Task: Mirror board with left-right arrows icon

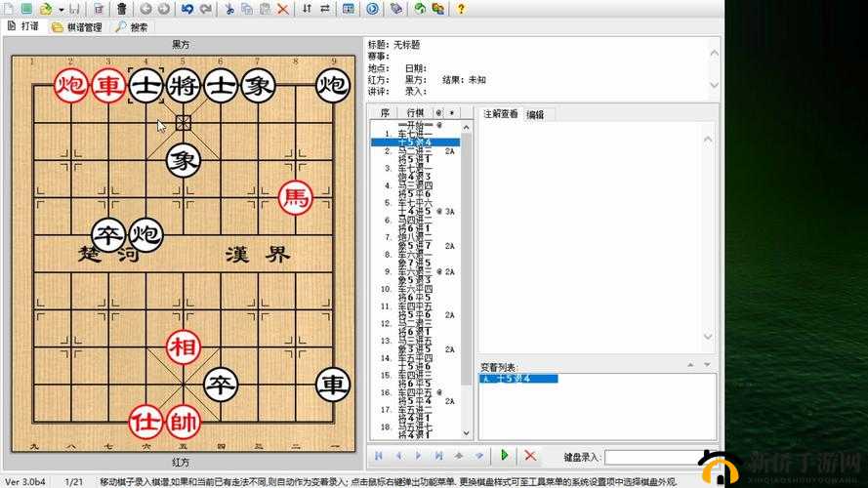Action: click(325, 9)
